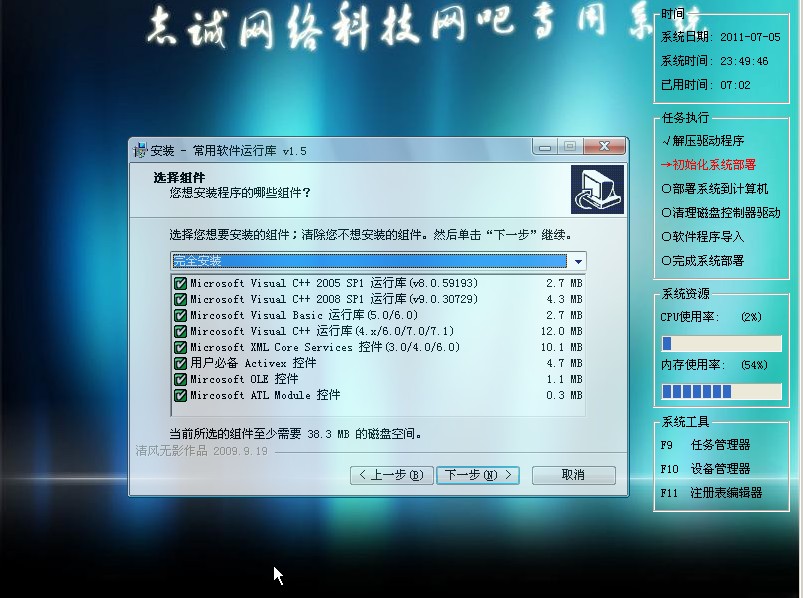The height and width of the screenshot is (598, 803).
Task: Select task 完成系统部署
Action: point(702,261)
